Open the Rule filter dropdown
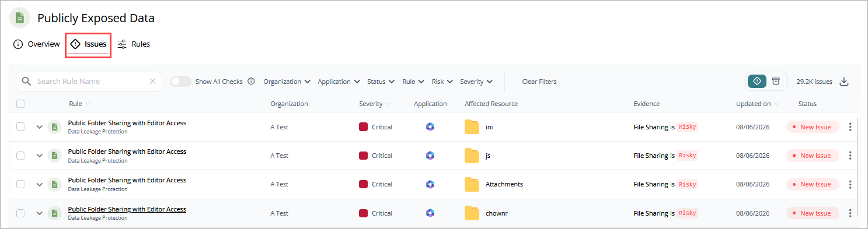The width and height of the screenshot is (868, 229). pos(413,82)
